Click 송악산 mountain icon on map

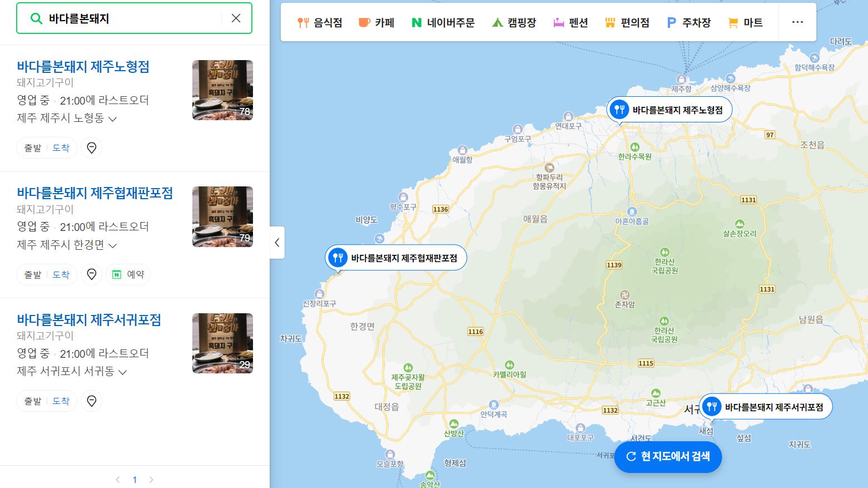pyautogui.click(x=430, y=475)
